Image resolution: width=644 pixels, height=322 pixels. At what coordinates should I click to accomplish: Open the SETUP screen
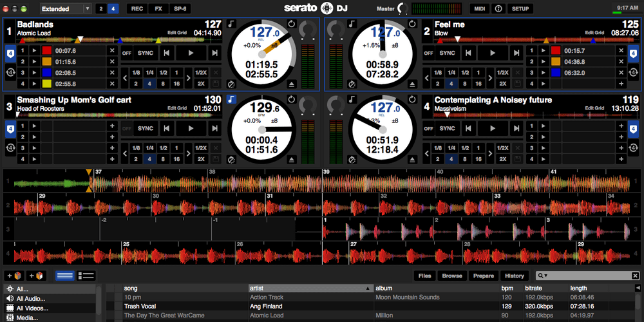[x=520, y=8]
